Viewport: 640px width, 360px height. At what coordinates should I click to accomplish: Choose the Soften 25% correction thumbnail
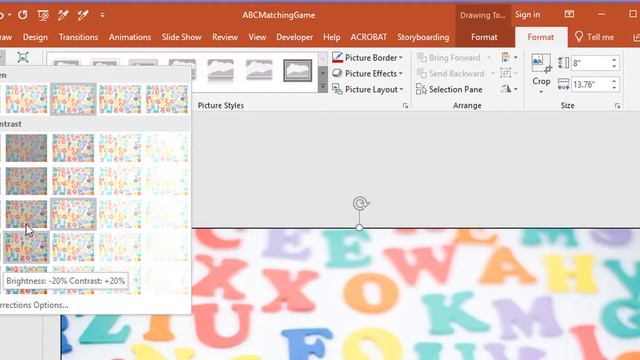[26, 99]
